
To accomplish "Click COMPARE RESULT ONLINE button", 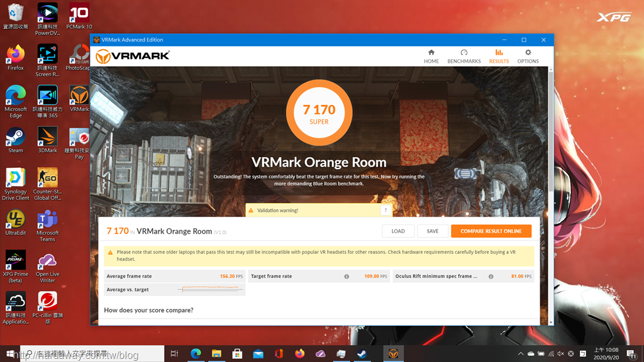I will pyautogui.click(x=491, y=231).
